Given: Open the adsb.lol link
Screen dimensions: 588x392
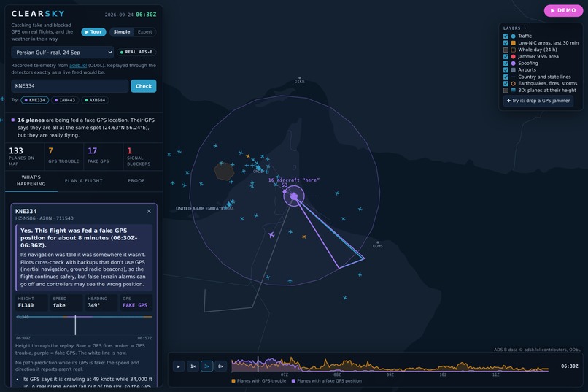Looking at the screenshot, I should [x=78, y=65].
